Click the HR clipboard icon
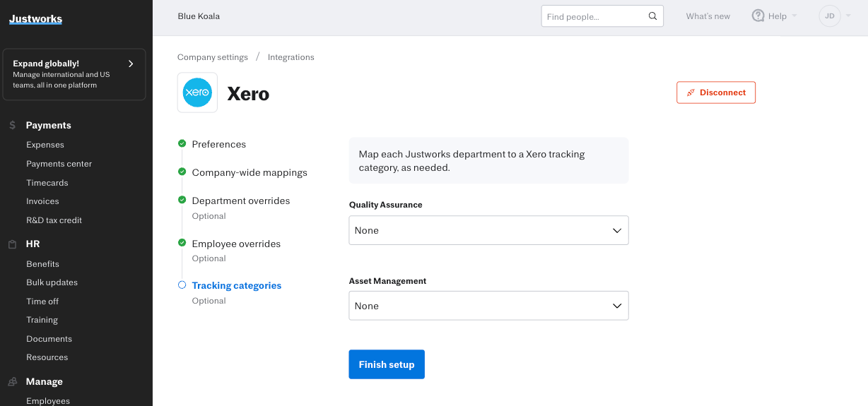 13,244
